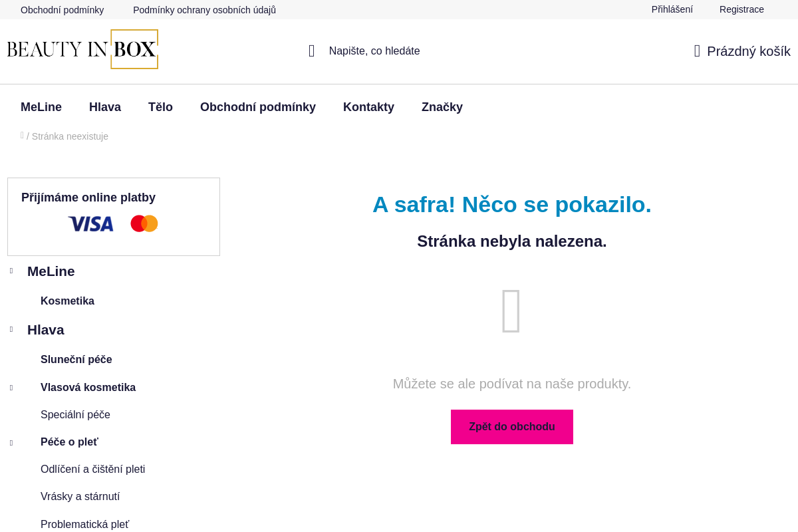Open Podmínky ochrany osobních údajů link
Image resolution: width=798 pixels, height=532 pixels.
coord(204,9)
